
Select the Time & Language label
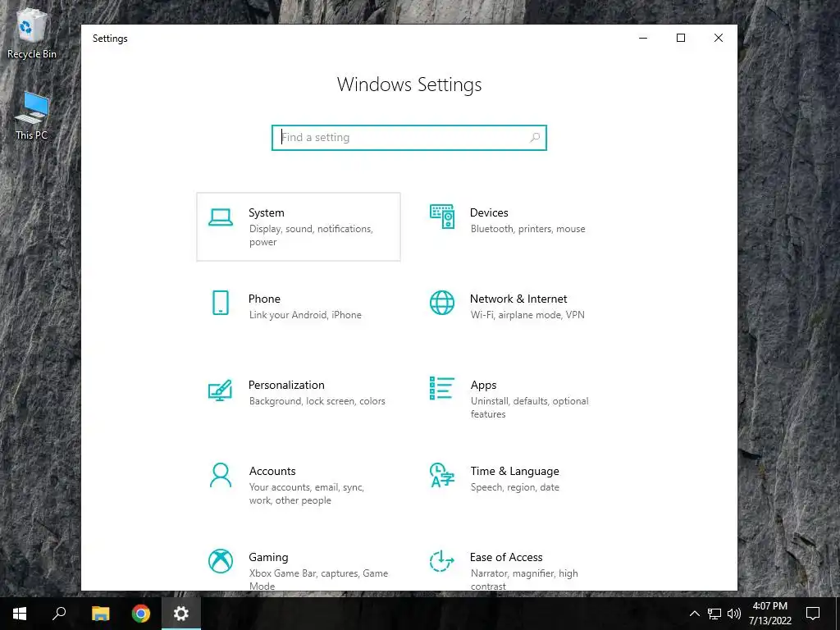point(515,471)
